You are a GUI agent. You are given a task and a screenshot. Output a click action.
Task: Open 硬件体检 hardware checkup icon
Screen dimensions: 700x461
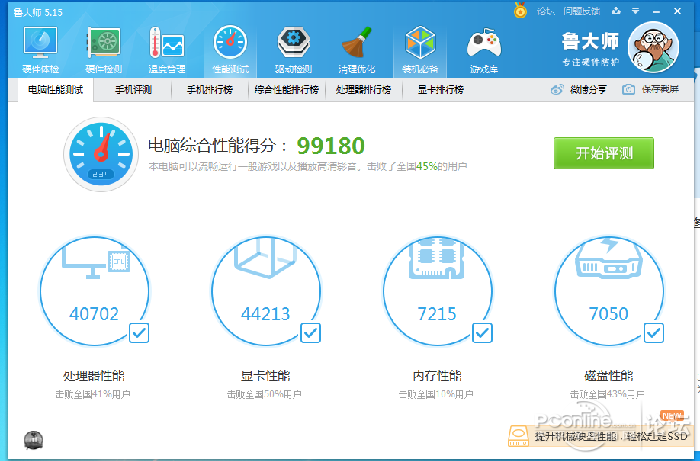[x=40, y=43]
